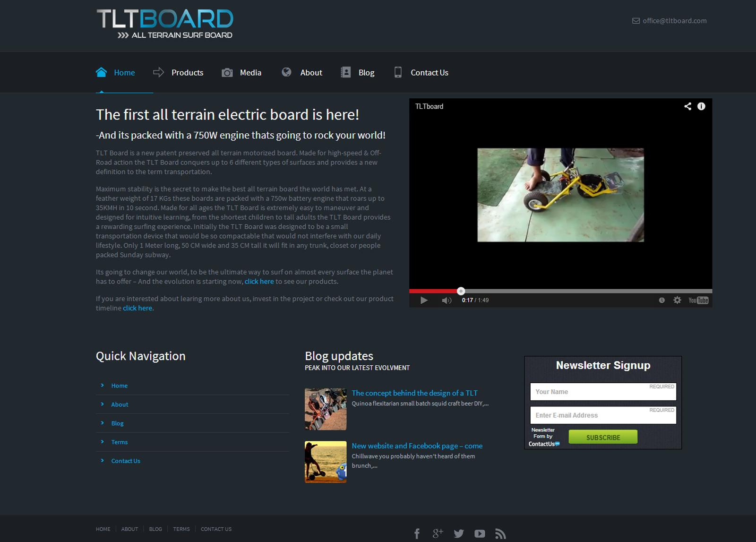Viewport: 756px width, 542px height.
Task: Open the Twitter icon in the footer
Action: 459,533
